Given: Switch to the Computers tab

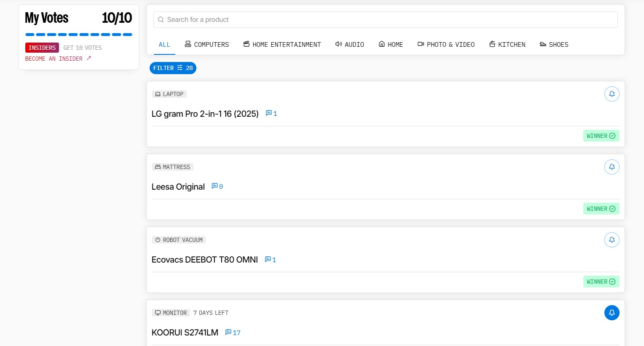Looking at the screenshot, I should pyautogui.click(x=207, y=44).
